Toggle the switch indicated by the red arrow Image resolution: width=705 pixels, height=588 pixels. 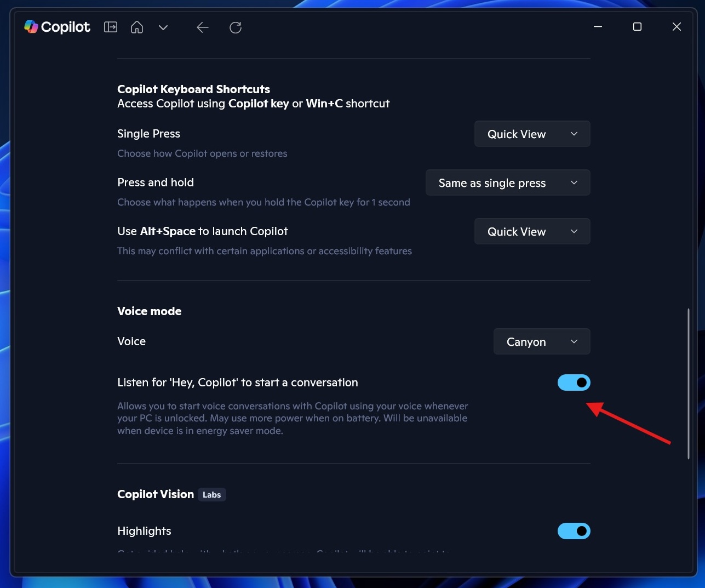tap(574, 382)
